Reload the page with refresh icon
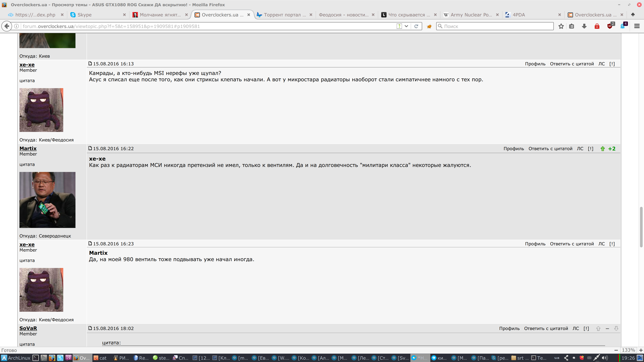This screenshot has width=644, height=362. coord(416,26)
